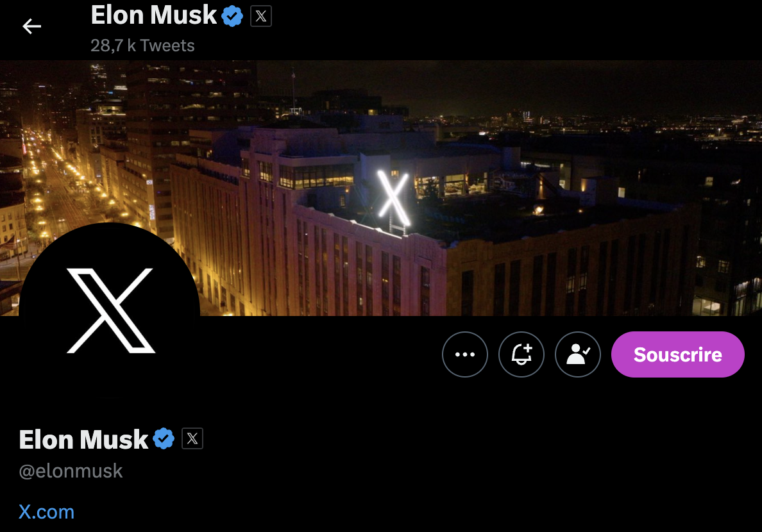Open the three-dots more options button

click(x=464, y=354)
